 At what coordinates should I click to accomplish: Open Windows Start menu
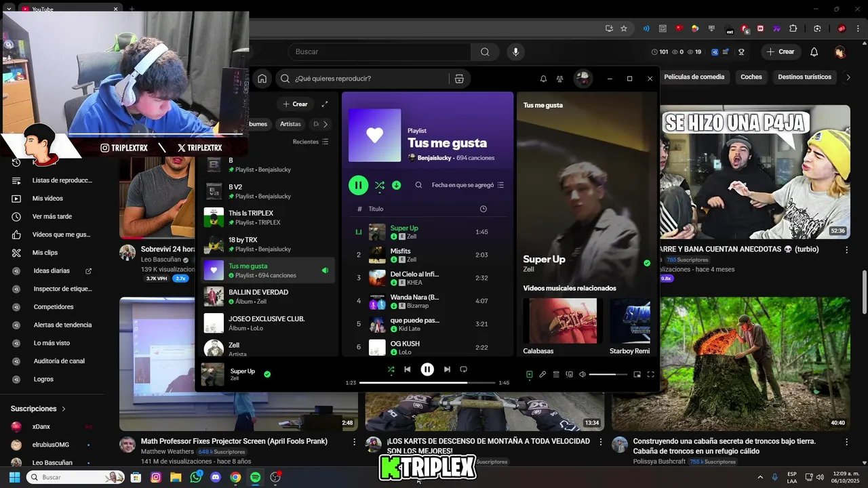pyautogui.click(x=14, y=477)
